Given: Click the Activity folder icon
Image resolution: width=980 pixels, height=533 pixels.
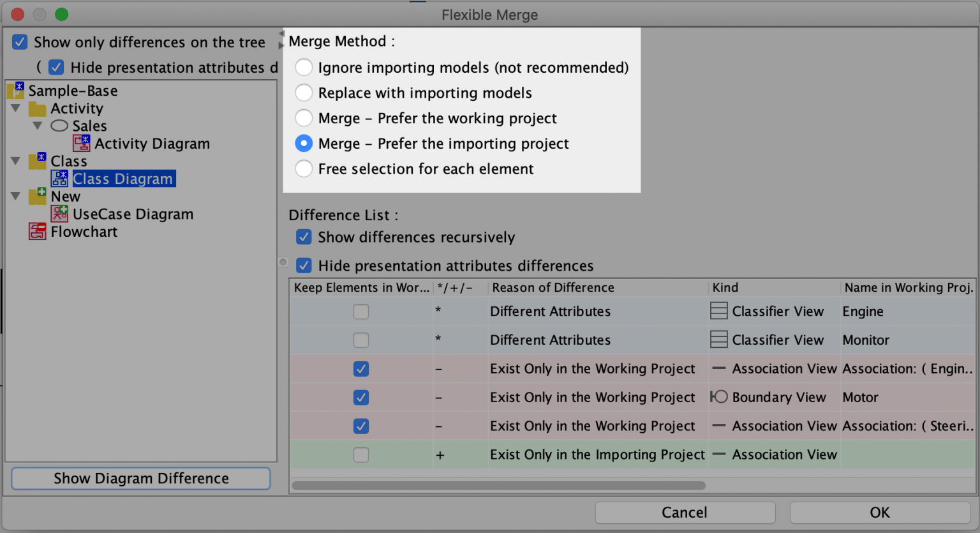Looking at the screenshot, I should (38, 109).
